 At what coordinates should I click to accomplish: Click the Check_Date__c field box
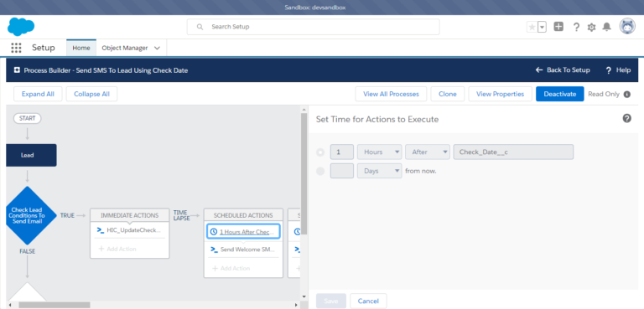click(x=513, y=152)
